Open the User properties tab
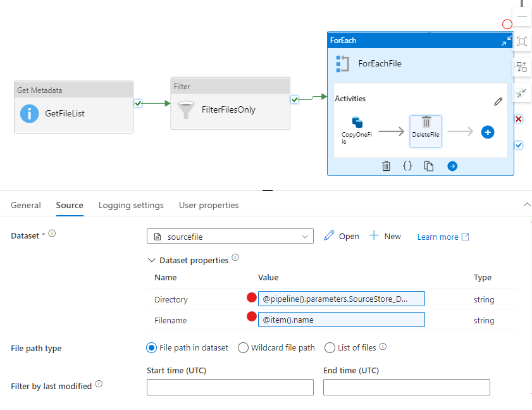The image size is (532, 410). 208,205
